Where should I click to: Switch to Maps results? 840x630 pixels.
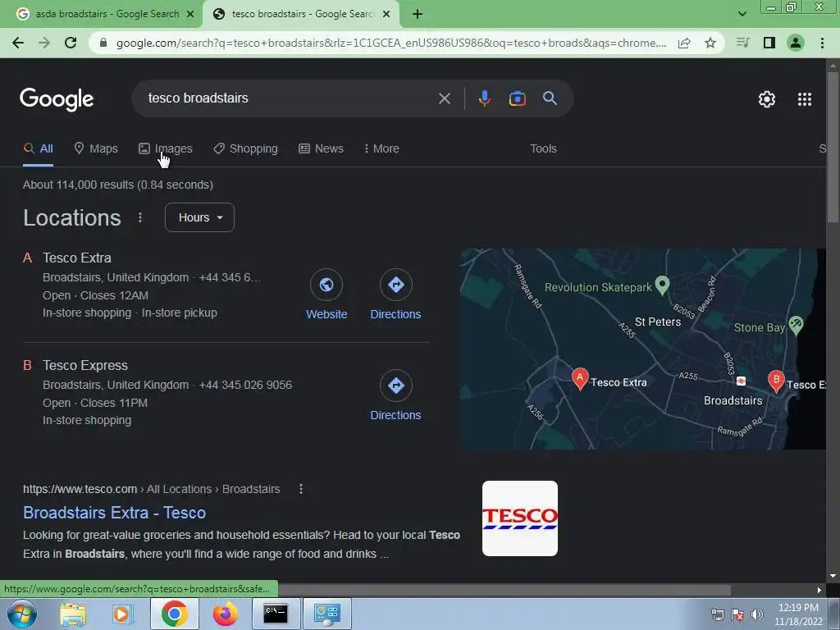coord(96,148)
